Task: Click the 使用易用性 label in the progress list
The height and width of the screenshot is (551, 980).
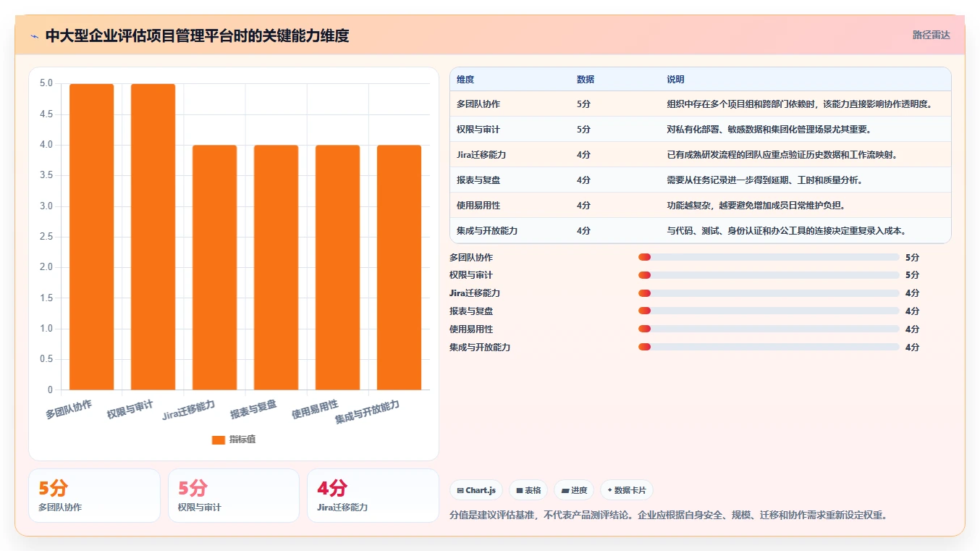Action: pyautogui.click(x=471, y=329)
